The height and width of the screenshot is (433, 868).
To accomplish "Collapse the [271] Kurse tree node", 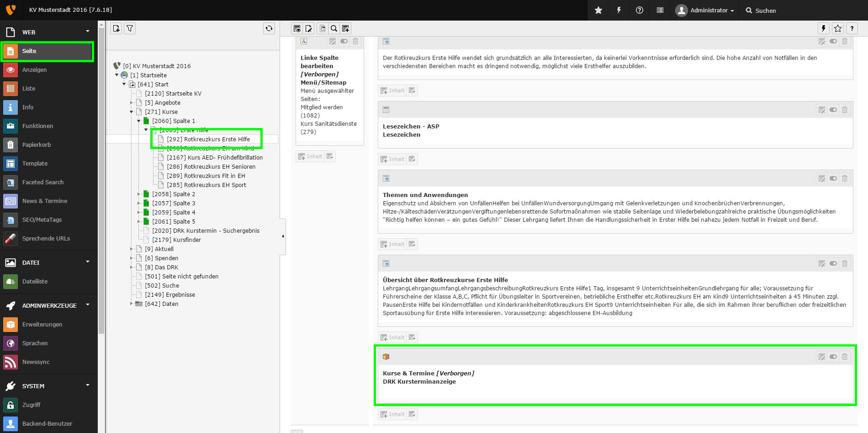I will [132, 112].
